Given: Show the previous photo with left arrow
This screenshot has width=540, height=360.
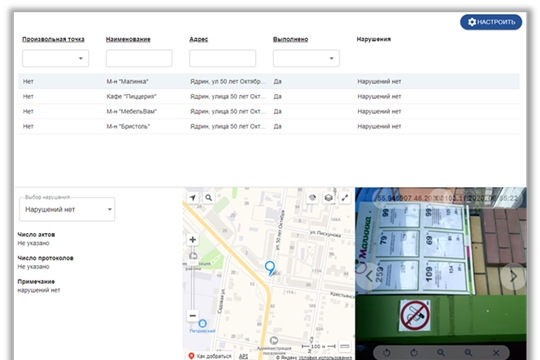Looking at the screenshot, I should (x=369, y=276).
